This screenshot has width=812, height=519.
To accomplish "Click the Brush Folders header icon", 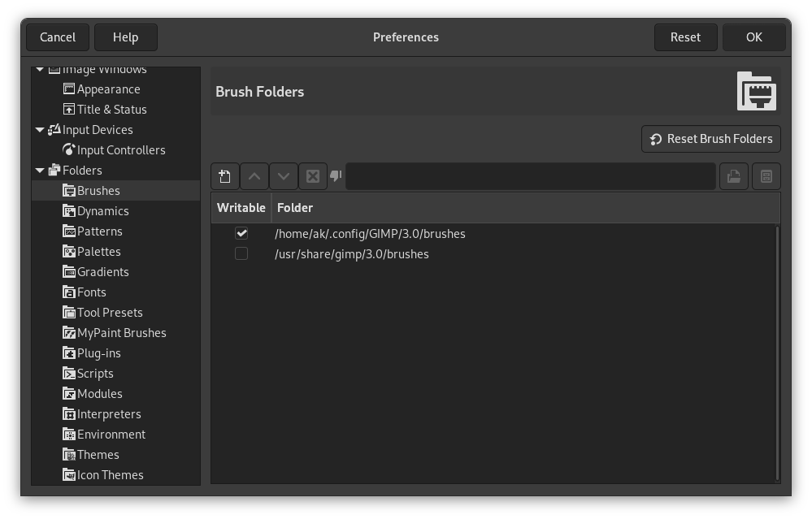I will [755, 91].
